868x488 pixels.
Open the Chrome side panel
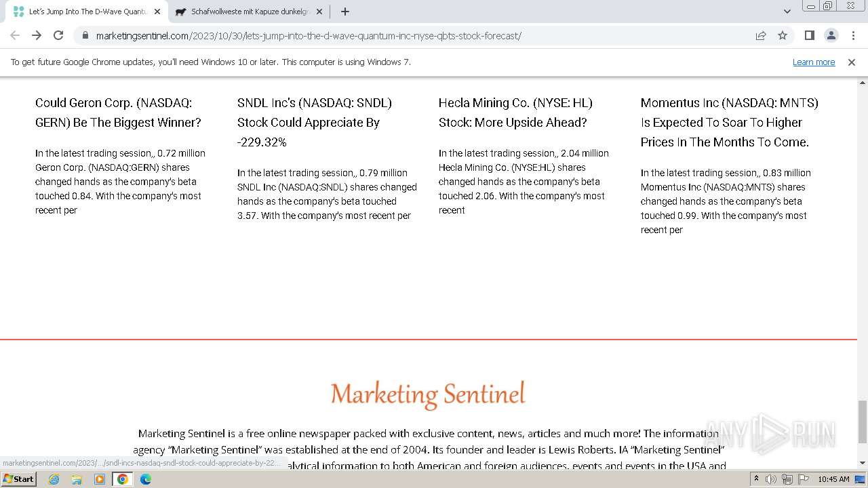(x=809, y=35)
